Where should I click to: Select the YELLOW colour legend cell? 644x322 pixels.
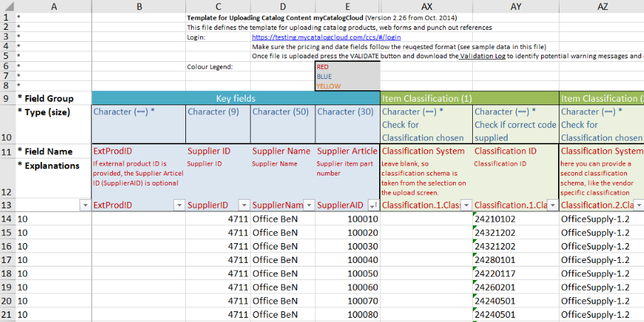click(x=347, y=86)
